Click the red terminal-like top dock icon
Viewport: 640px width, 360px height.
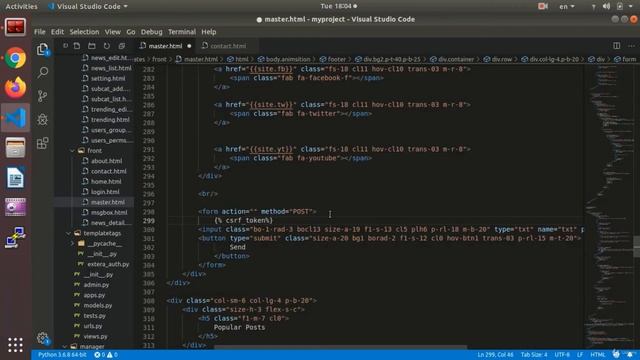click(x=16, y=27)
